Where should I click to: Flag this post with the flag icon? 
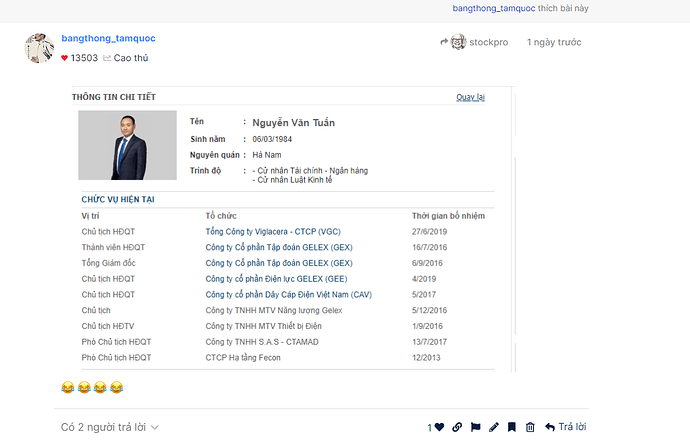[x=475, y=427]
